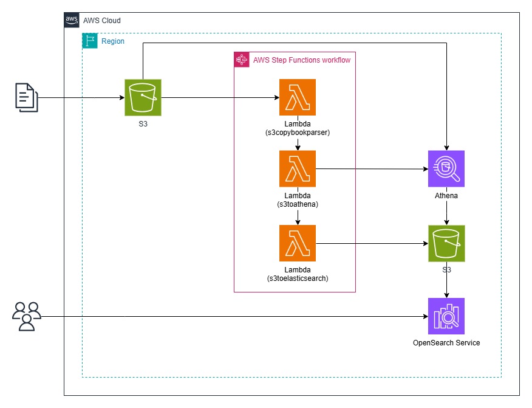Click the "(s3toelasticsearch)" label

[298, 278]
